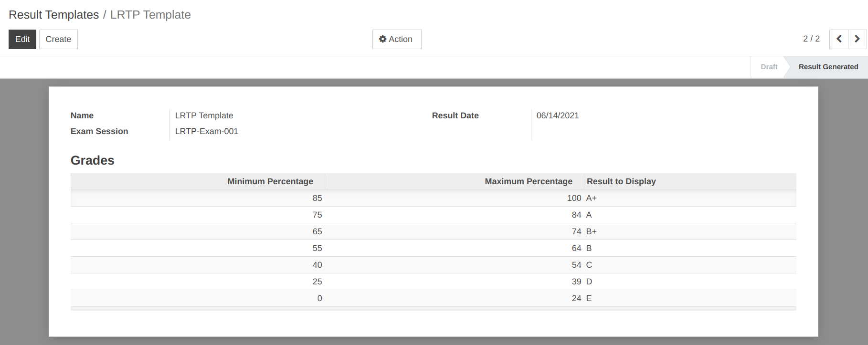This screenshot has height=345, width=868.
Task: Select the grade D result cell
Action: [x=690, y=282]
